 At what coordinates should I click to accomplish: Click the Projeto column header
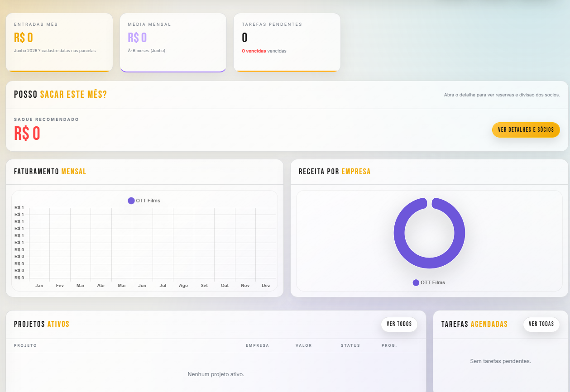(25, 345)
